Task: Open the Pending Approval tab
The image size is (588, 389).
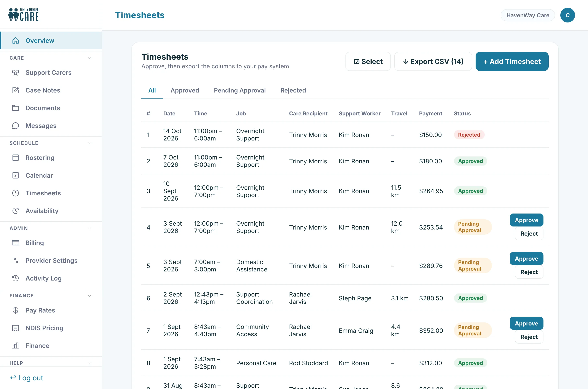Action: (x=240, y=90)
